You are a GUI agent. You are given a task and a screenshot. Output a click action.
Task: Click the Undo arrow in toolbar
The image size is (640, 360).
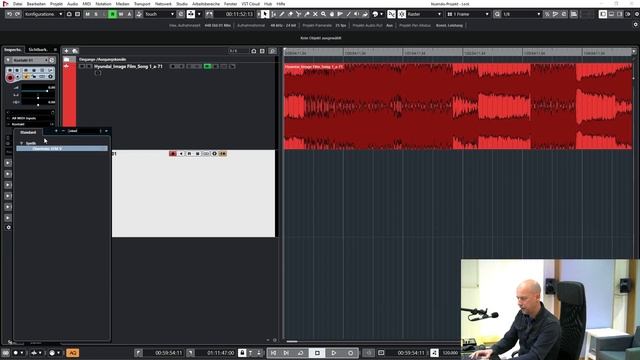(x=9, y=14)
